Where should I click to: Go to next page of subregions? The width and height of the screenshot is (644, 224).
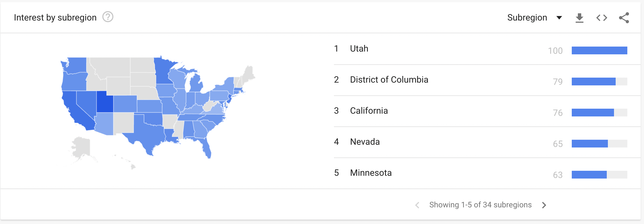pyautogui.click(x=544, y=205)
